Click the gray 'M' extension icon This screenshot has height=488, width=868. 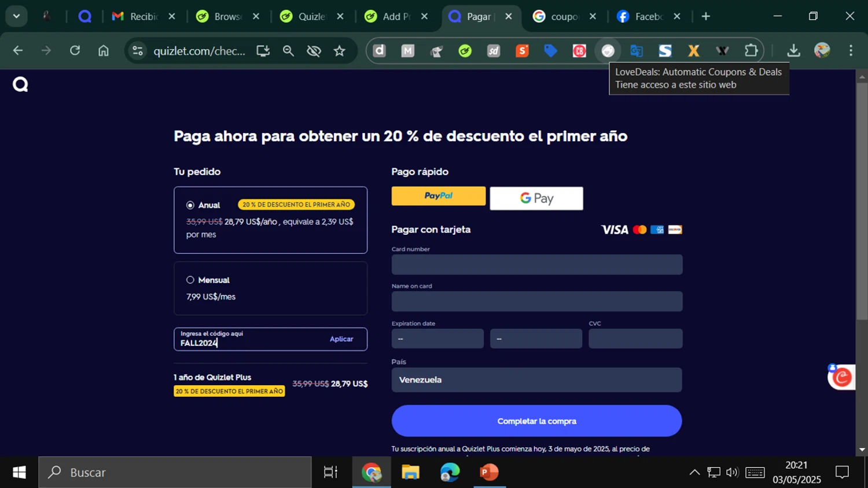click(x=408, y=51)
